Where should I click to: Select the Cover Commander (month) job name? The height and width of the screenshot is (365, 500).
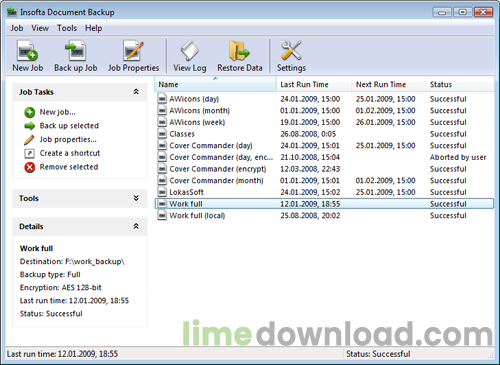pos(216,181)
